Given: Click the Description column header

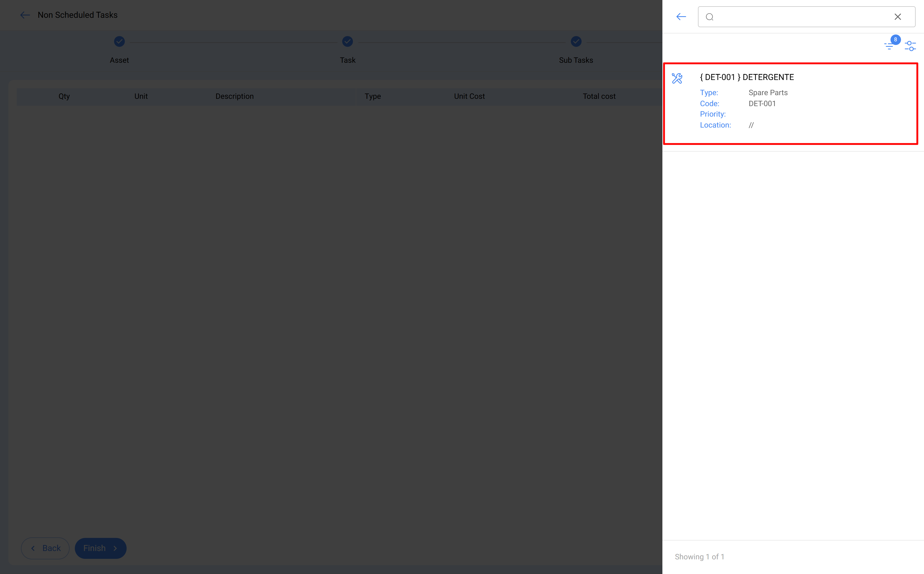Looking at the screenshot, I should [234, 96].
